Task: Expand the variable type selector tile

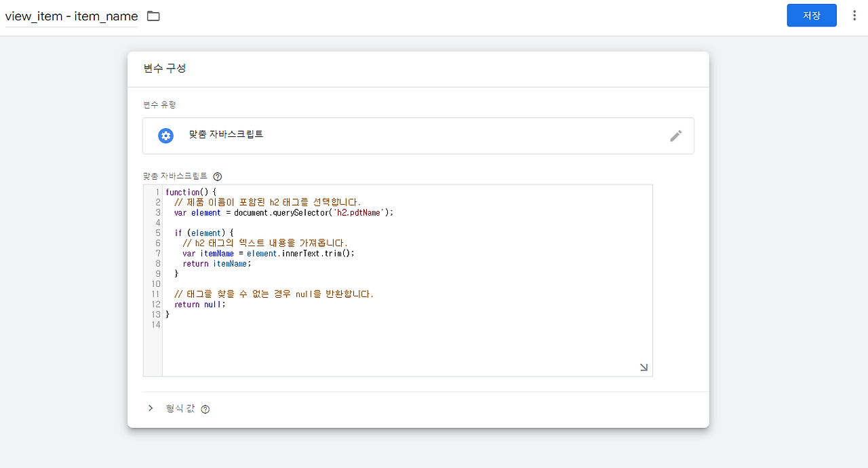Action: coord(418,136)
